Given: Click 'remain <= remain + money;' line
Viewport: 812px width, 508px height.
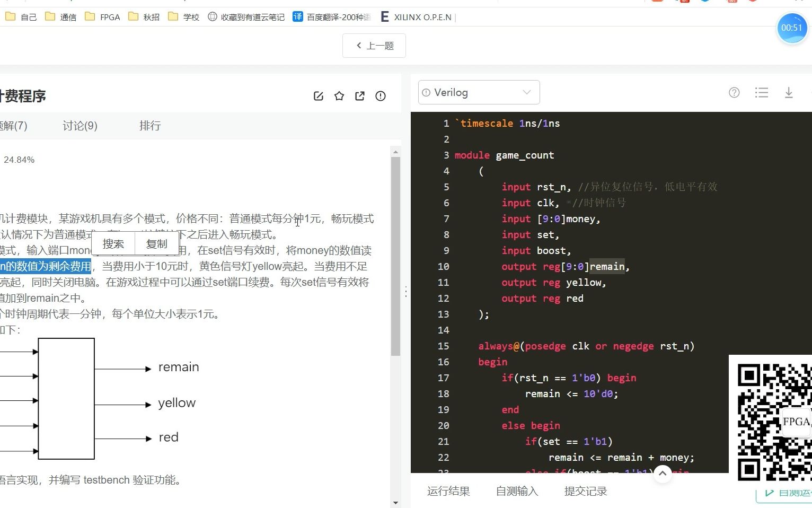Looking at the screenshot, I should click(621, 457).
